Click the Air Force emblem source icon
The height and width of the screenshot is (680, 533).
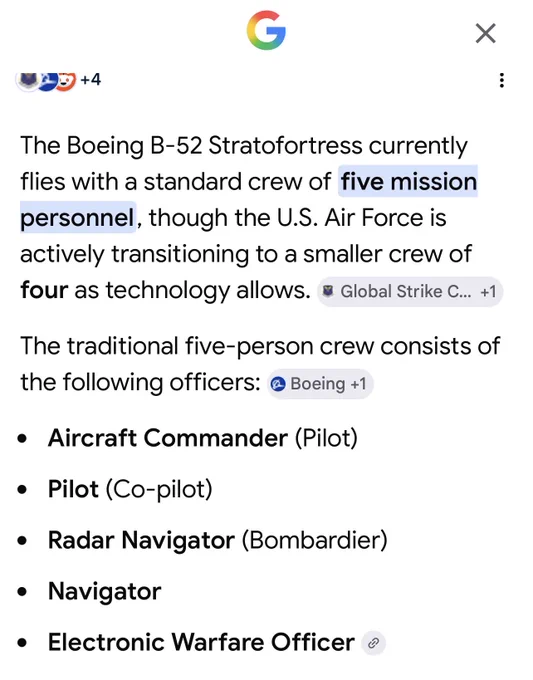(27, 80)
